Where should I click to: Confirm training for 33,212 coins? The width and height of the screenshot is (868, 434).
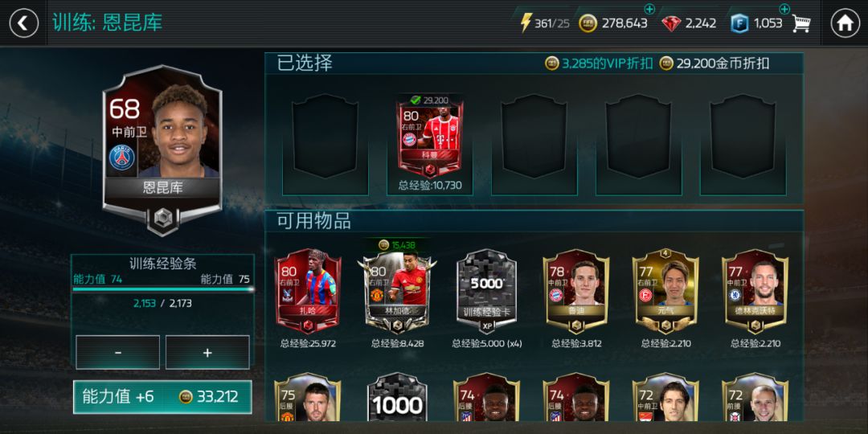tap(162, 396)
